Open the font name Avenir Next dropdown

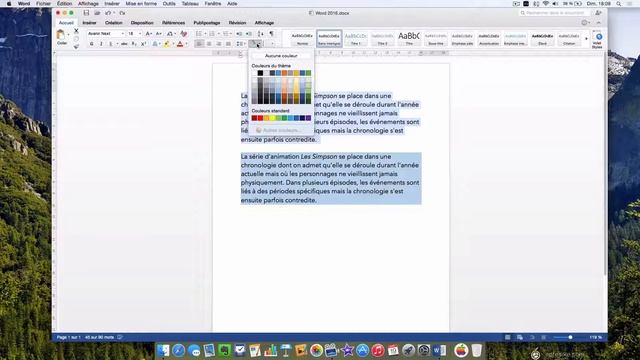click(122, 33)
